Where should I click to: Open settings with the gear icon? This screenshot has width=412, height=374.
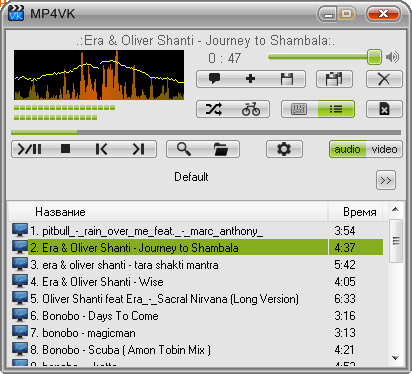(284, 149)
